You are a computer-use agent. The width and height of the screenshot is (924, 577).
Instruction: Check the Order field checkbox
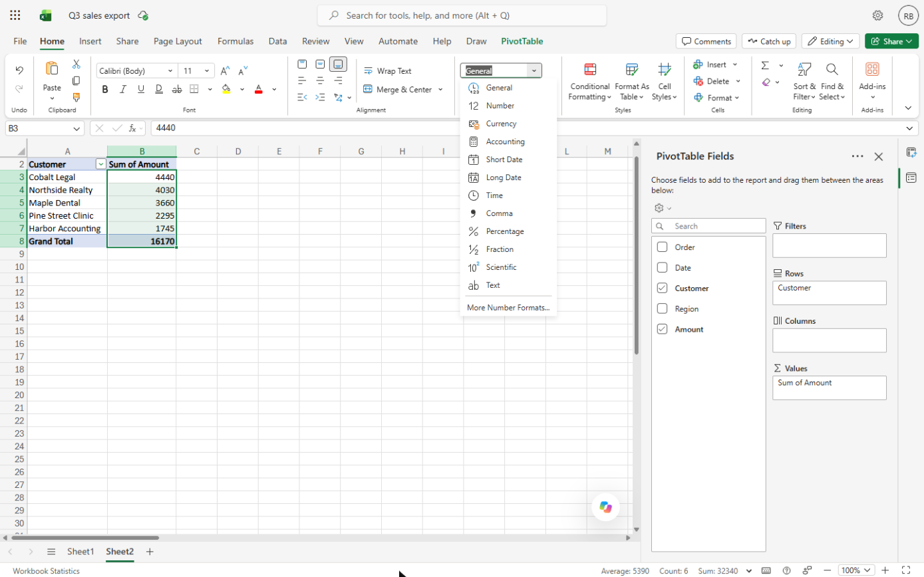[662, 247]
